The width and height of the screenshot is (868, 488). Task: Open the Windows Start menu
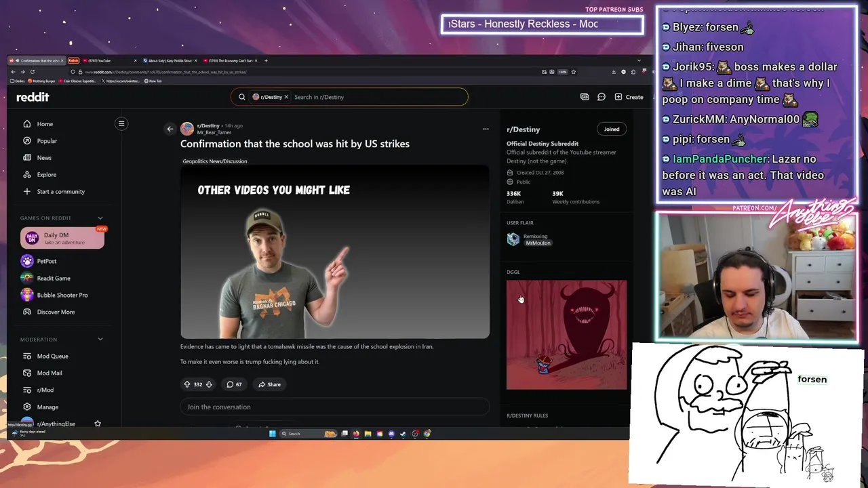(273, 434)
